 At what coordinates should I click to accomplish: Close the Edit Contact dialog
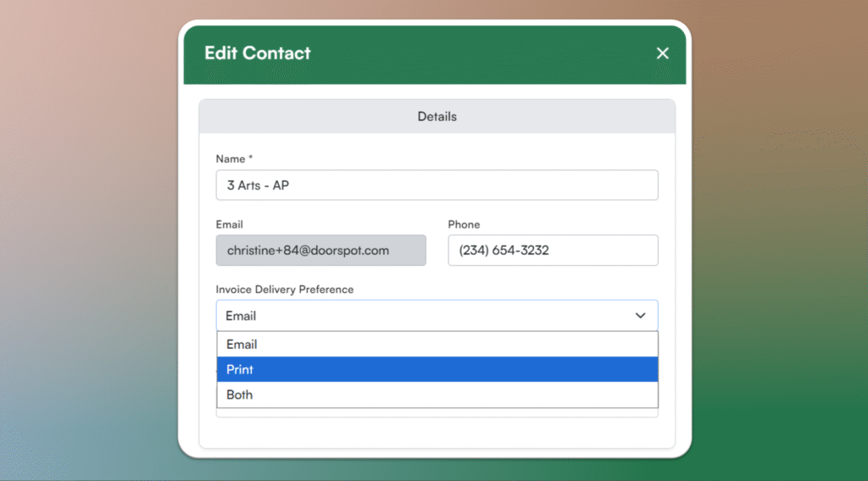click(663, 53)
